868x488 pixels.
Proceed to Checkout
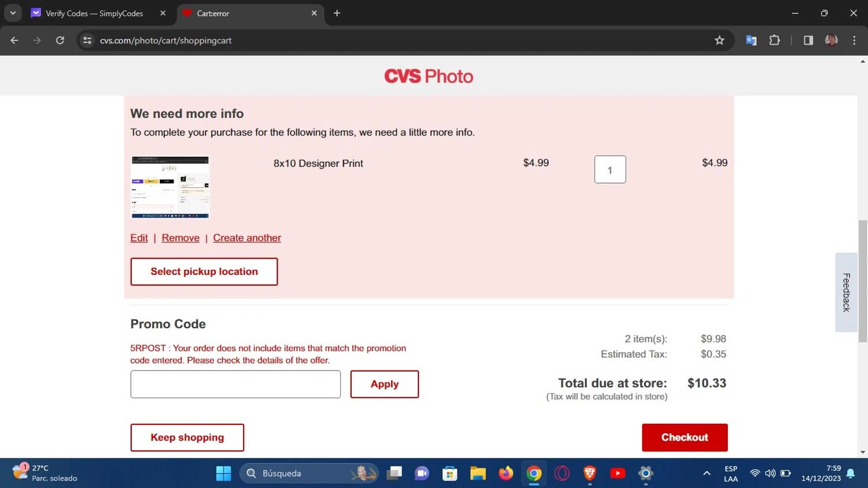tap(685, 438)
